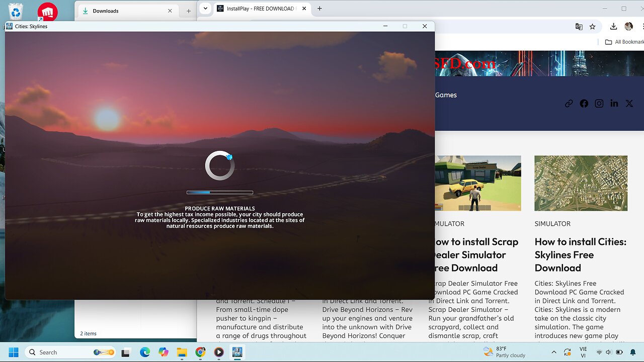This screenshot has width=644, height=362.
Task: Open Copilot from the taskbar
Action: coord(164,352)
